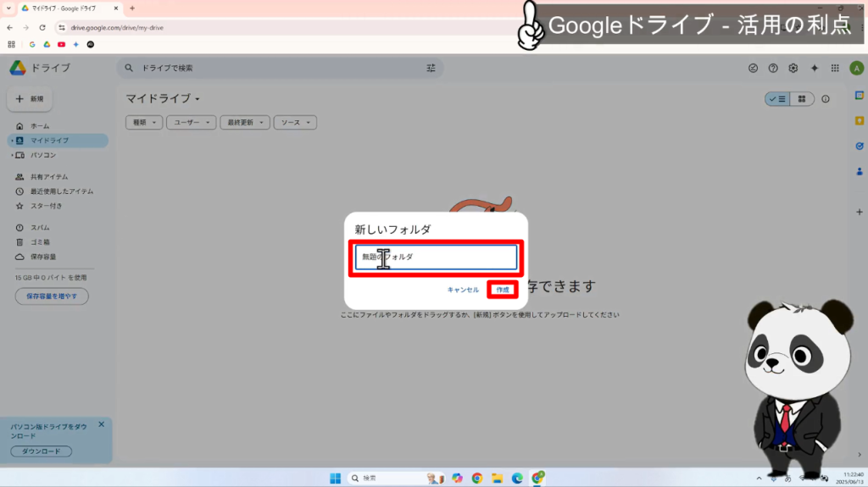The height and width of the screenshot is (487, 868).
Task: Open Chrome from the taskbar
Action: pos(477,479)
